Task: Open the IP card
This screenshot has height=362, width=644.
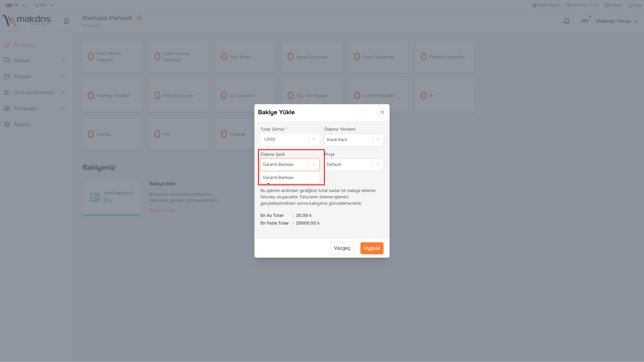Action: pos(445,96)
